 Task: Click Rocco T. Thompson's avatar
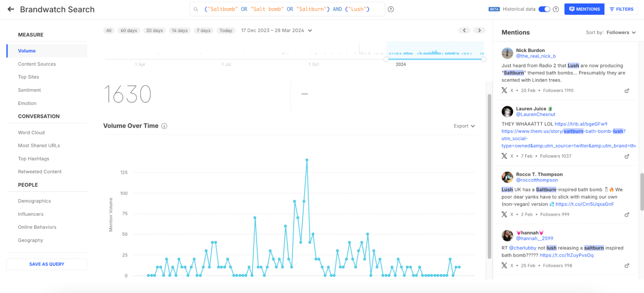[507, 177]
